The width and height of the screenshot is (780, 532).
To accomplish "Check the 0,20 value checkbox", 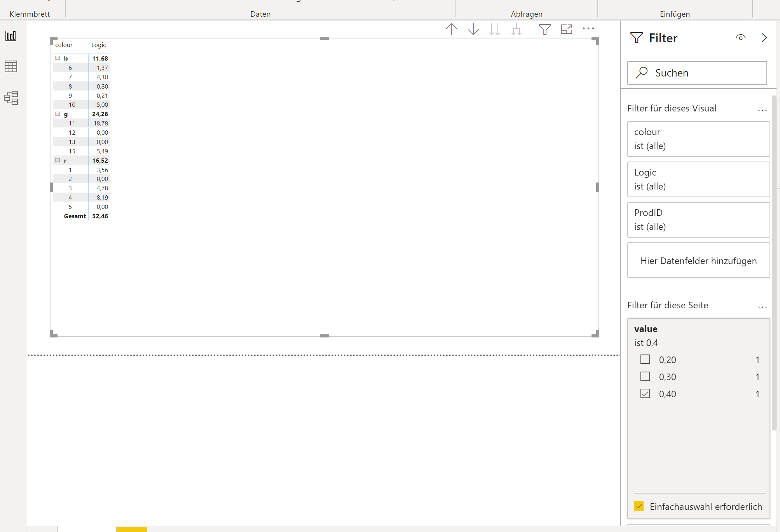I will coord(645,359).
